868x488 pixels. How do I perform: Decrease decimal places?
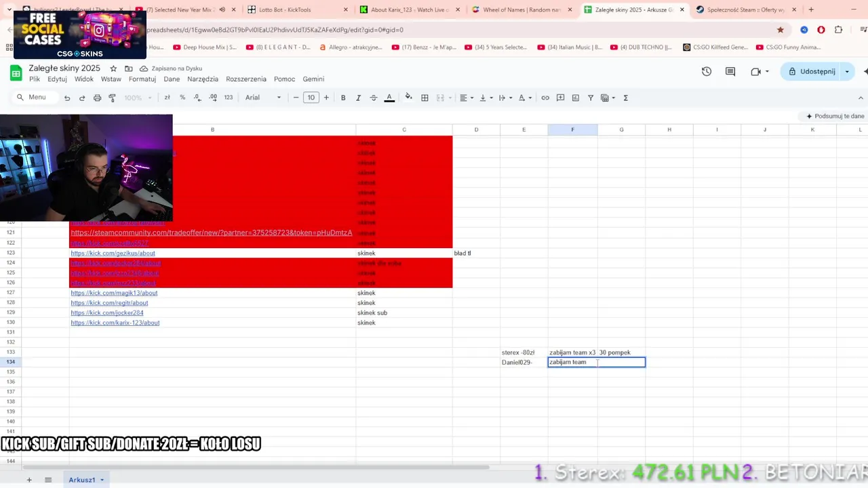197,98
